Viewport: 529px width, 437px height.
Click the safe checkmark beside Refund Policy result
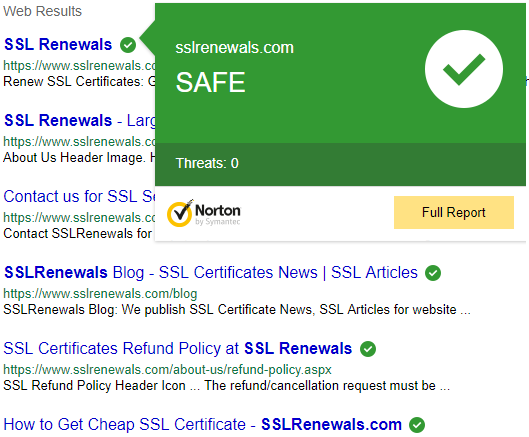368,349
